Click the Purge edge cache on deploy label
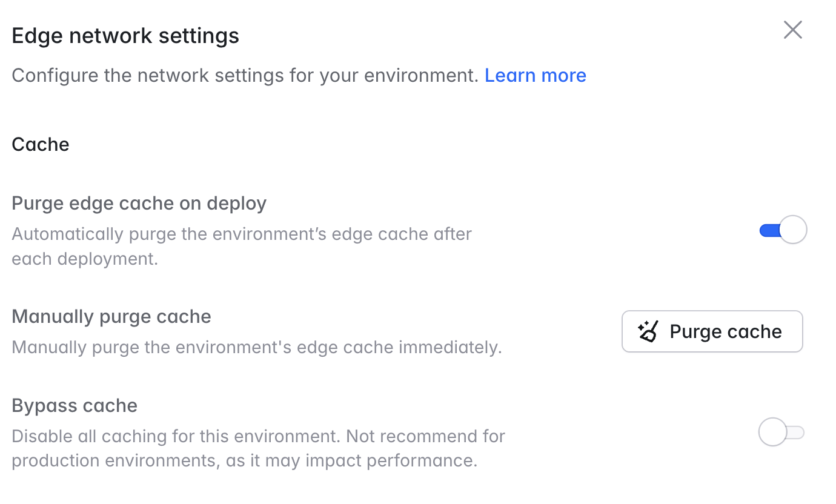The image size is (836, 504). coord(139,203)
